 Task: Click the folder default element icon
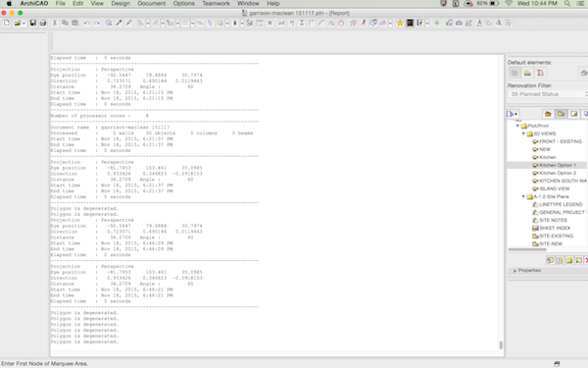(x=527, y=73)
